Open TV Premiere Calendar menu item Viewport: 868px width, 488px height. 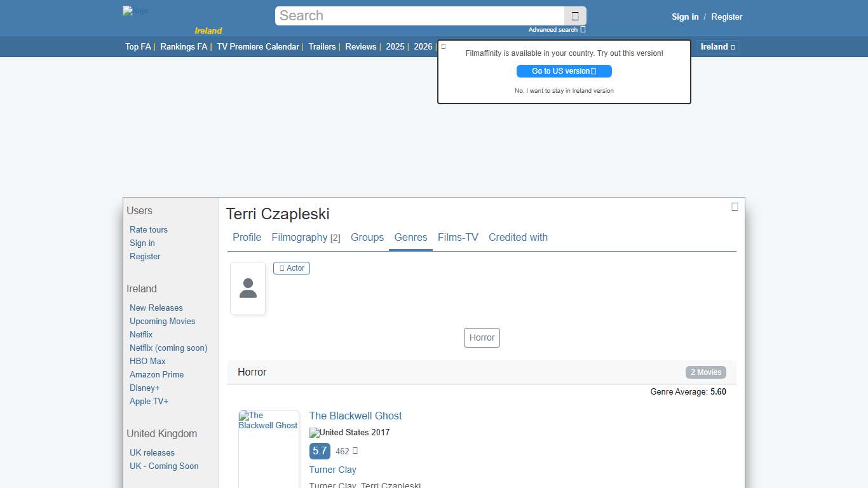click(257, 46)
